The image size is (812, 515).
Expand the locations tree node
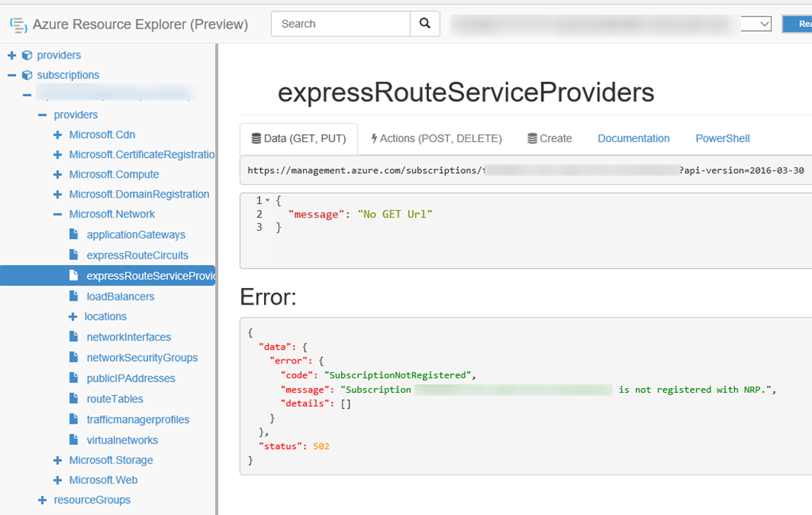pyautogui.click(x=73, y=317)
